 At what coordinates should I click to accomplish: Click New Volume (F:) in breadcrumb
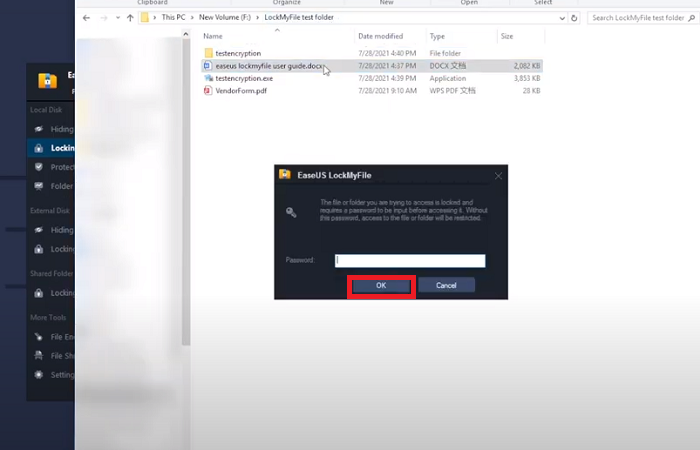(225, 17)
